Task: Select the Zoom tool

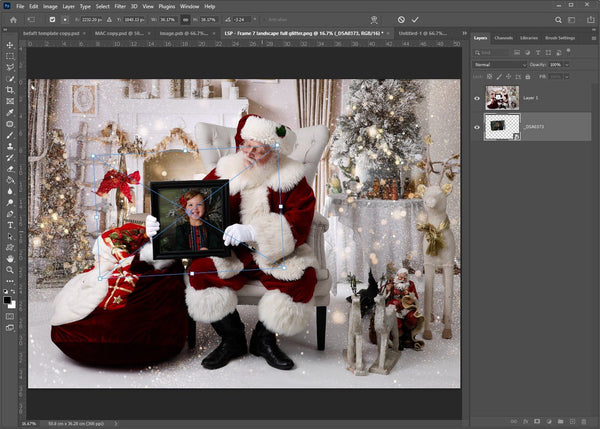Action: [10, 268]
